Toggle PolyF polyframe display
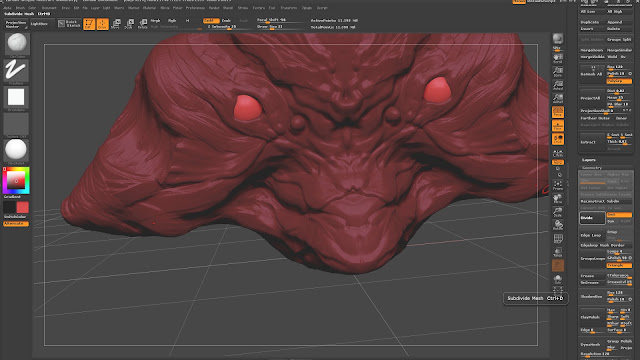Screen dimensions: 640x360 (558, 239)
